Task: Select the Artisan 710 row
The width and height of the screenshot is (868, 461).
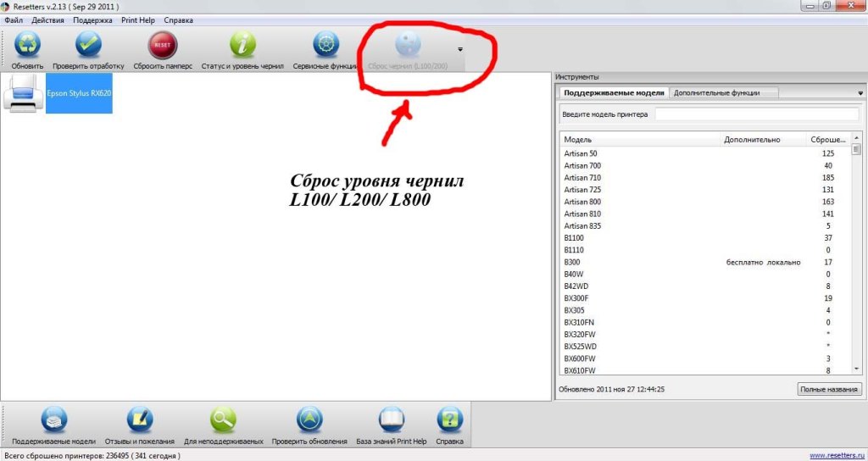Action: click(705, 178)
